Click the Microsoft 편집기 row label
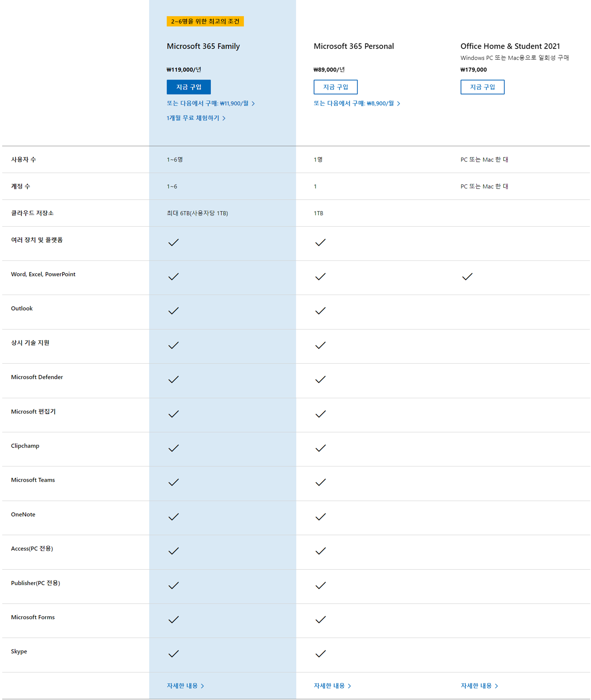 33,411
